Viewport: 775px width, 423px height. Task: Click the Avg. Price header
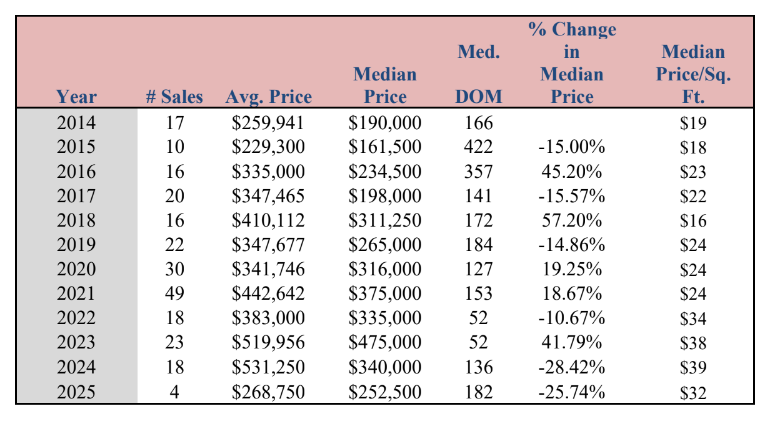[x=268, y=97]
